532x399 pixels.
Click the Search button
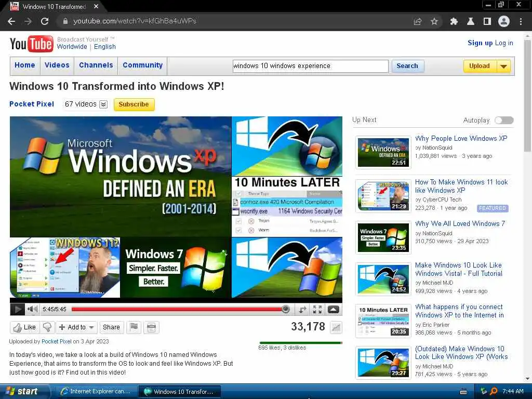(x=407, y=66)
